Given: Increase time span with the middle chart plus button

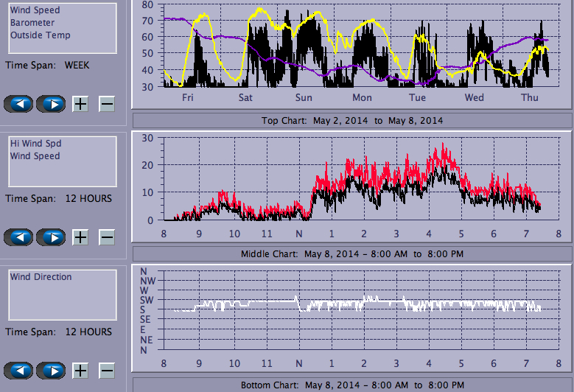Looking at the screenshot, I should point(80,237).
